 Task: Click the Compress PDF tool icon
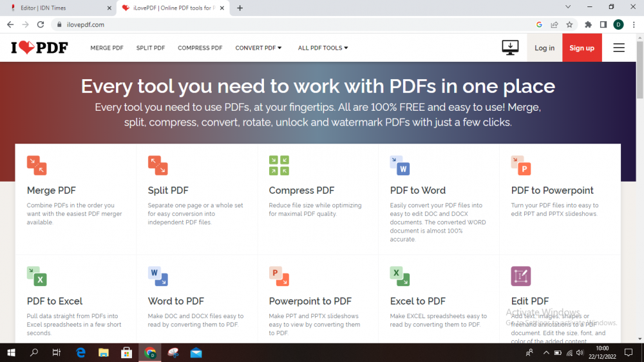click(x=279, y=166)
